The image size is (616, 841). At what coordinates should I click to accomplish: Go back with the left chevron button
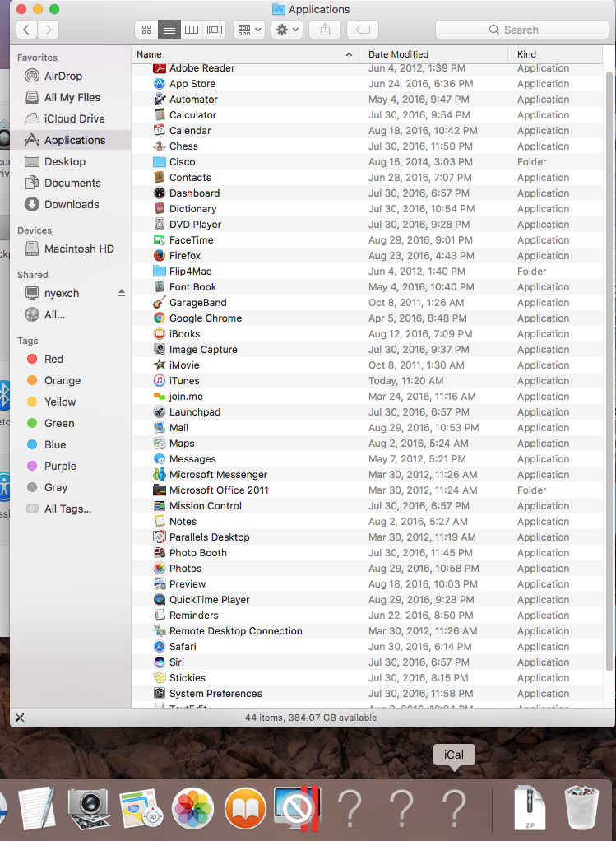[26, 30]
